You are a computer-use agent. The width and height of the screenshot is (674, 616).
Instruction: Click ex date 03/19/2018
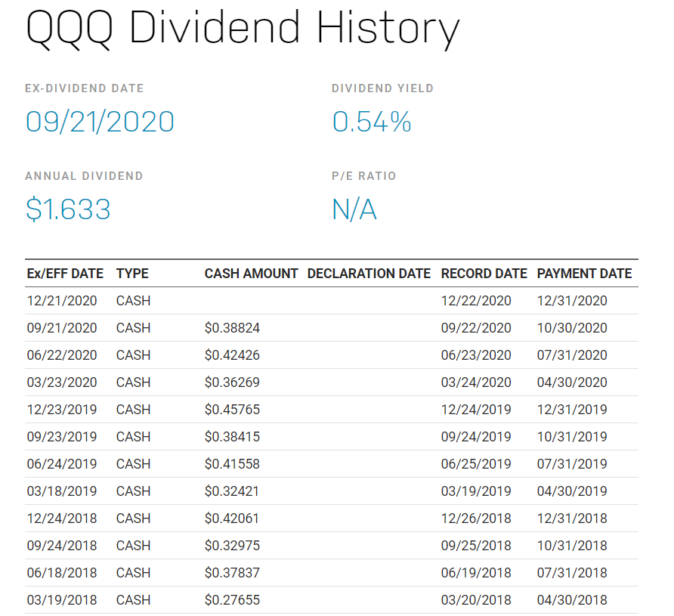pyautogui.click(x=62, y=599)
